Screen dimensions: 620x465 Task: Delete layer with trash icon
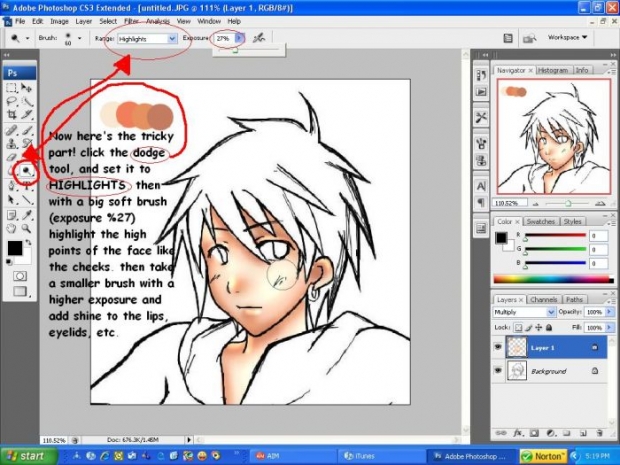[x=599, y=433]
